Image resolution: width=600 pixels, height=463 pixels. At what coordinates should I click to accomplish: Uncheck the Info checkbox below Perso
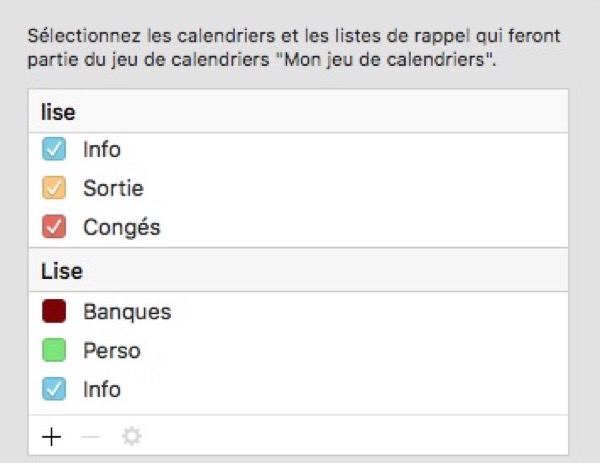(x=54, y=389)
